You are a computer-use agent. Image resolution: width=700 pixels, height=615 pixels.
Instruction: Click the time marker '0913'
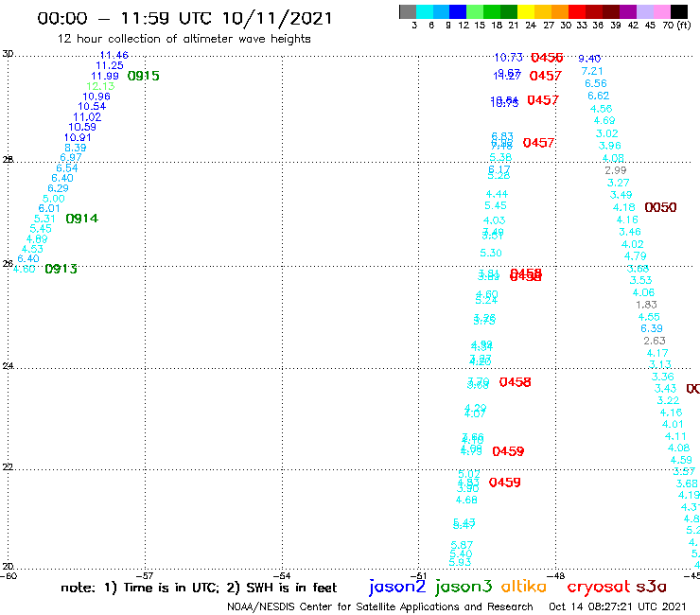pyautogui.click(x=61, y=269)
